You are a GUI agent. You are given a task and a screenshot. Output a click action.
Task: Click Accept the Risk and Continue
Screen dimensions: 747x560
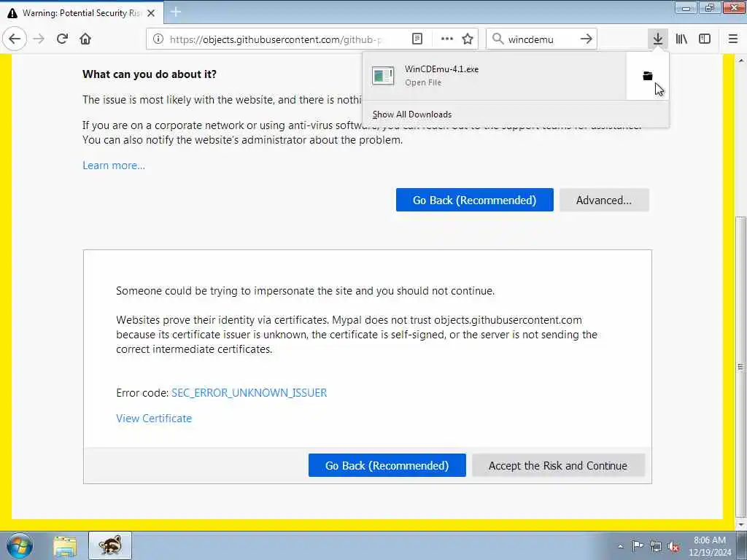point(558,465)
